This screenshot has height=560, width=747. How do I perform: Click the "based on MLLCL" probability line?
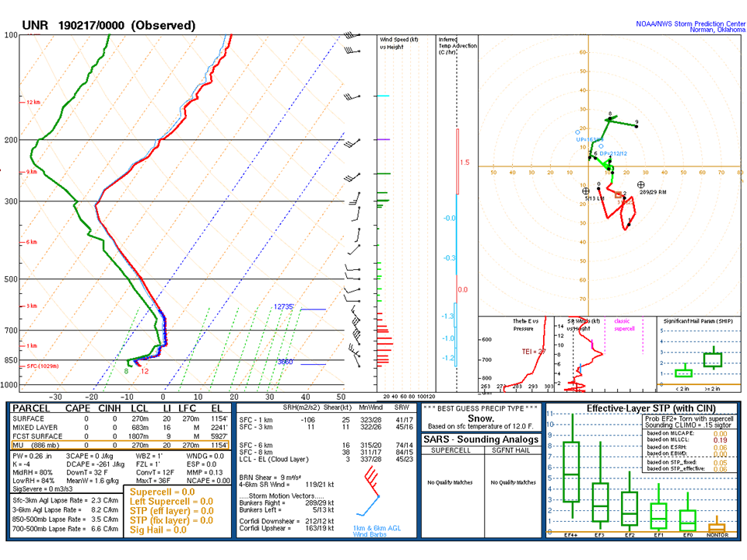pos(687,440)
